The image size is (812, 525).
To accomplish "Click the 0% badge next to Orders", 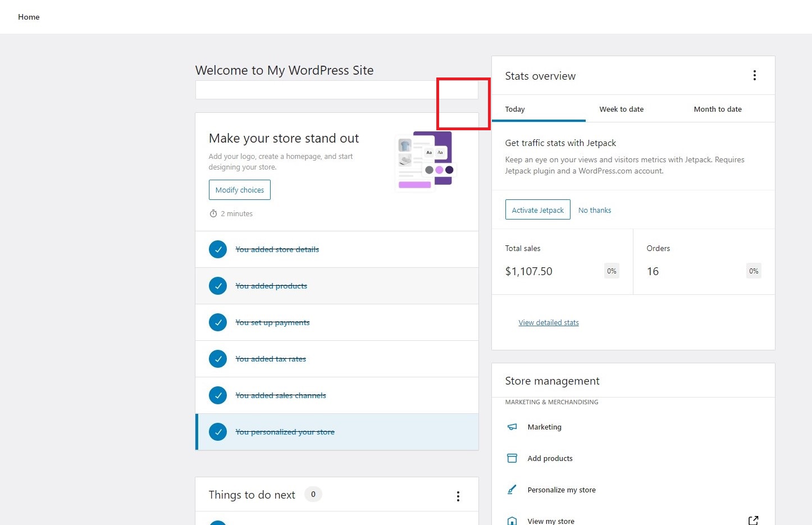I will (x=754, y=271).
